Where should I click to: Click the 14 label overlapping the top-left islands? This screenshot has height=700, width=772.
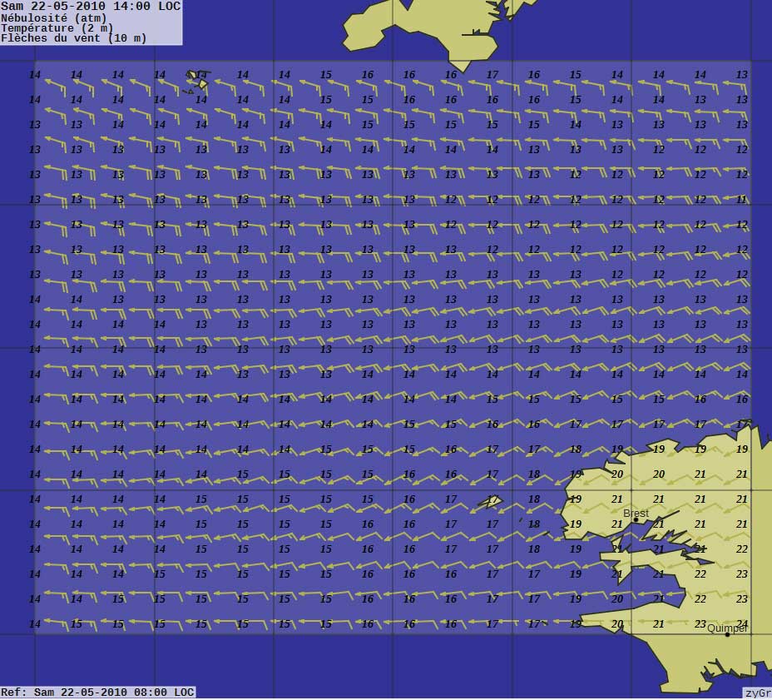point(200,75)
